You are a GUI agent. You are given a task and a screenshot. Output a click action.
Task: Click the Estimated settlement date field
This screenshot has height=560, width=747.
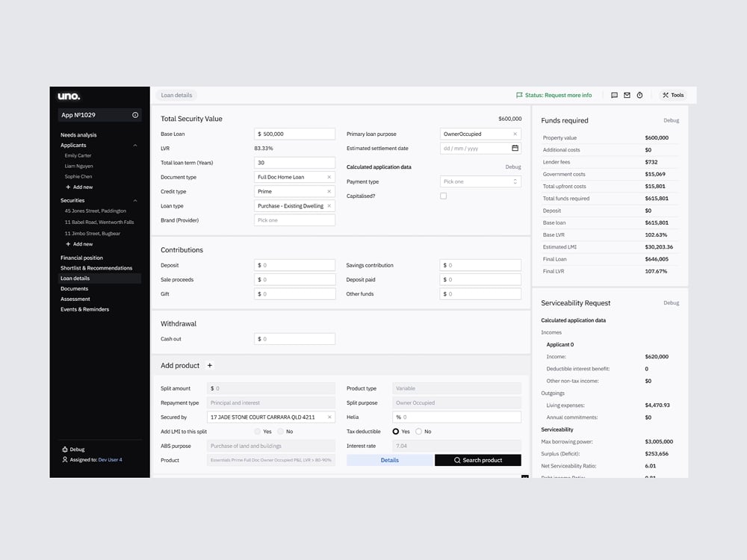click(480, 148)
